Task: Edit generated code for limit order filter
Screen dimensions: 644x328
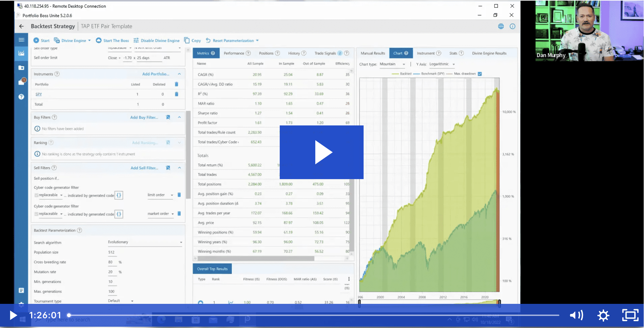Action: pyautogui.click(x=119, y=195)
